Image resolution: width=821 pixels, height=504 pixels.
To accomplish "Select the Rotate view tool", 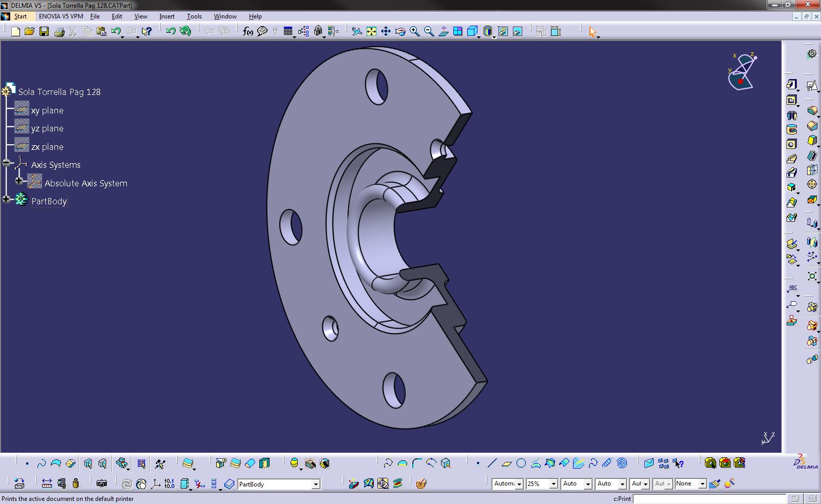I will (x=400, y=32).
